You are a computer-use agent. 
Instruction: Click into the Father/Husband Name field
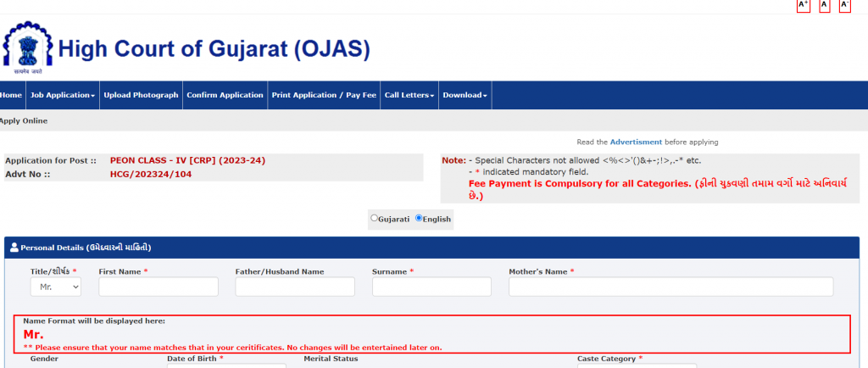tap(295, 287)
